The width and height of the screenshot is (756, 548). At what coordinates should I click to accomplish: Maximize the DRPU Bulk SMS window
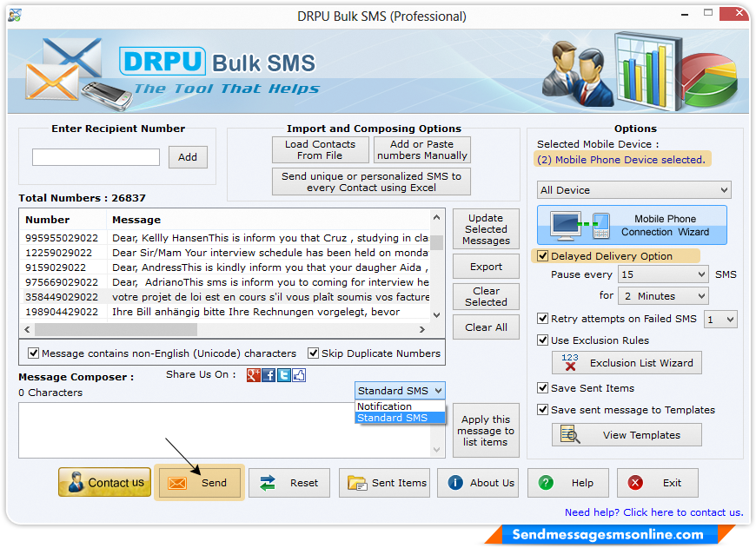point(708,14)
